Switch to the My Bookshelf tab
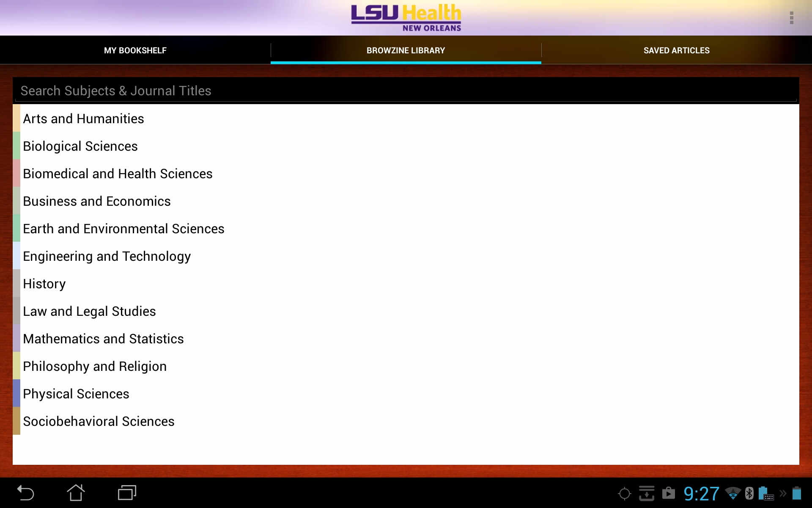 click(x=135, y=50)
